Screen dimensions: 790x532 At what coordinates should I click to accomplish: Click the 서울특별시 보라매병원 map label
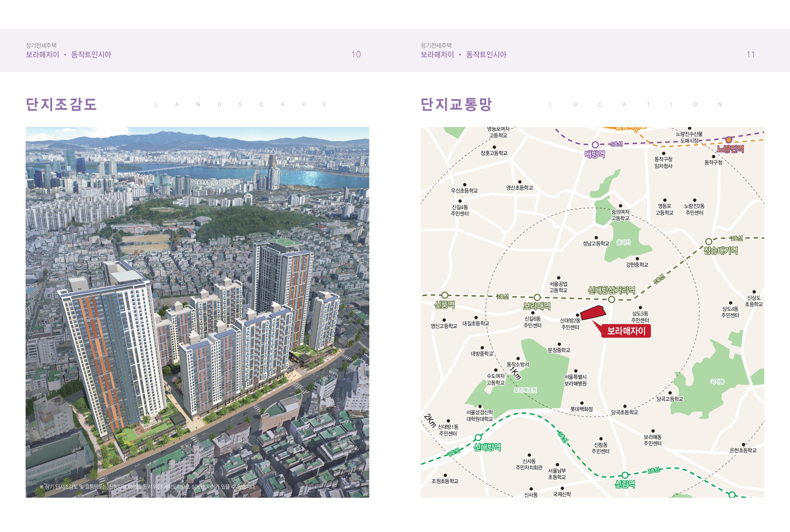575,380
